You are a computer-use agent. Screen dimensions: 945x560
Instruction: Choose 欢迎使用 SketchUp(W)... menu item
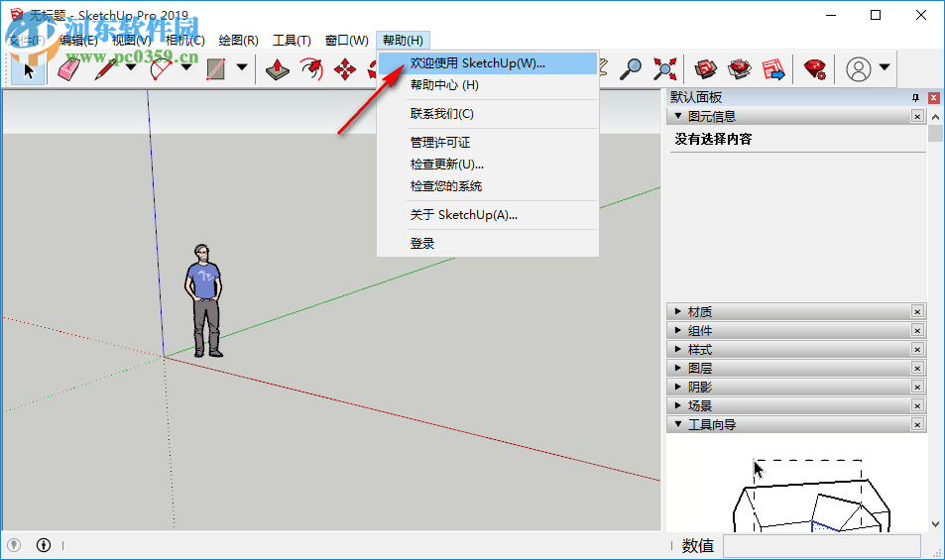[x=488, y=63]
